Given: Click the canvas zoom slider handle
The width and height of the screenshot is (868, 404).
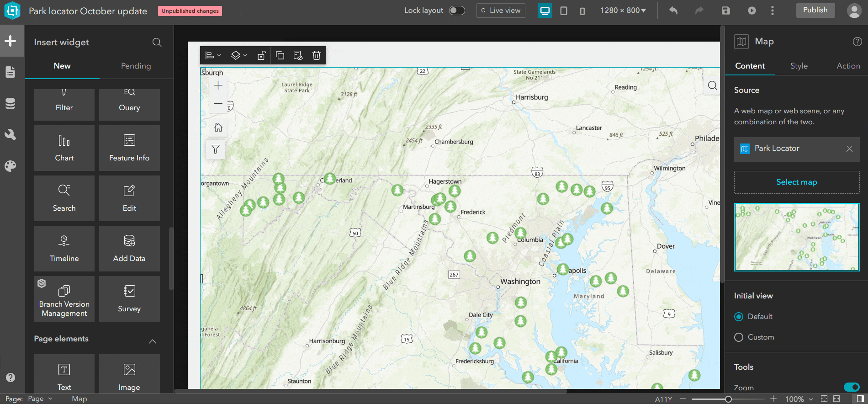Looking at the screenshot, I should click(x=728, y=399).
